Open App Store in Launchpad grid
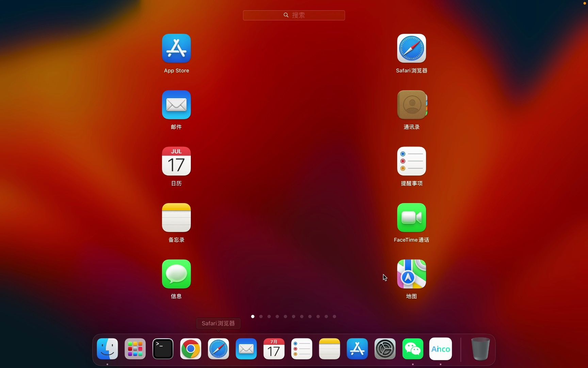Screen dimensions: 588x368 click(x=176, y=48)
